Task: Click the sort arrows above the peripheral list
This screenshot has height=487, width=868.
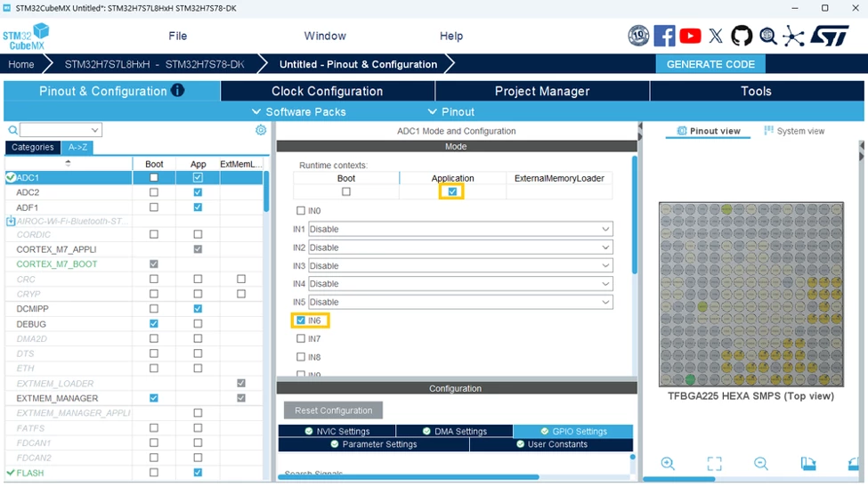Action: (x=68, y=163)
